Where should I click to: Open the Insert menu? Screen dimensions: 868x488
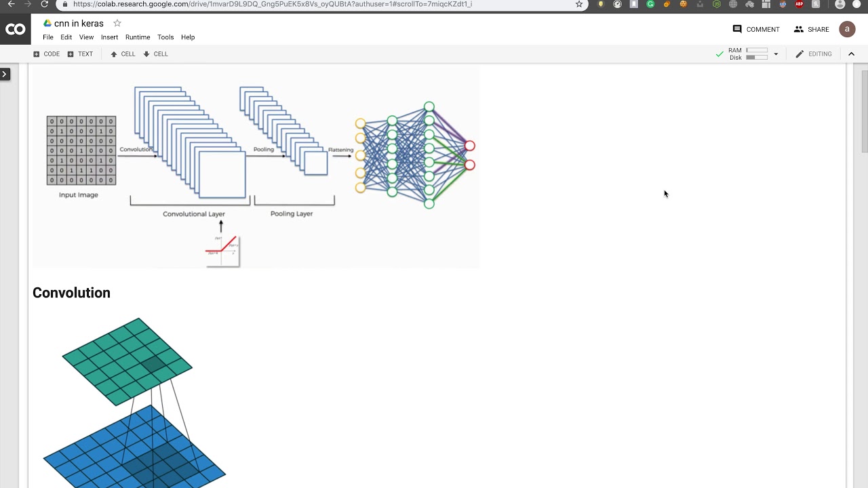pos(109,37)
